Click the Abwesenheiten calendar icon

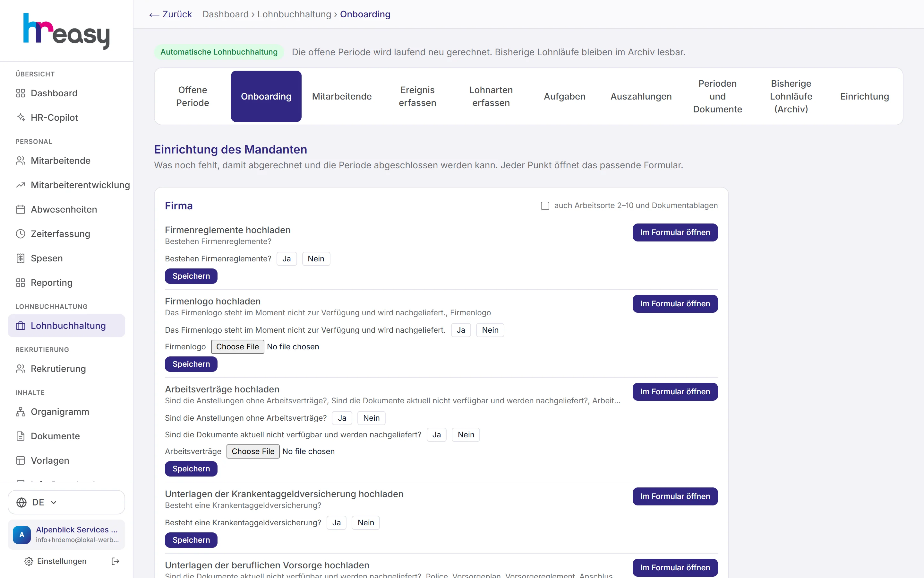tap(21, 209)
